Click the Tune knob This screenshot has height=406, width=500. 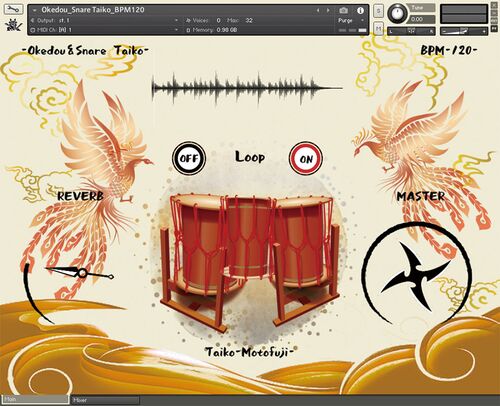click(397, 13)
